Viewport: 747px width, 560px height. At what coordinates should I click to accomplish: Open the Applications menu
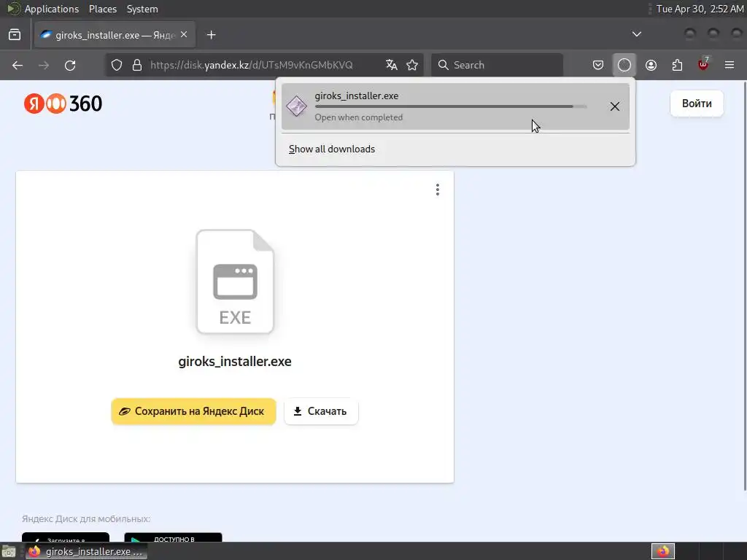click(x=52, y=9)
